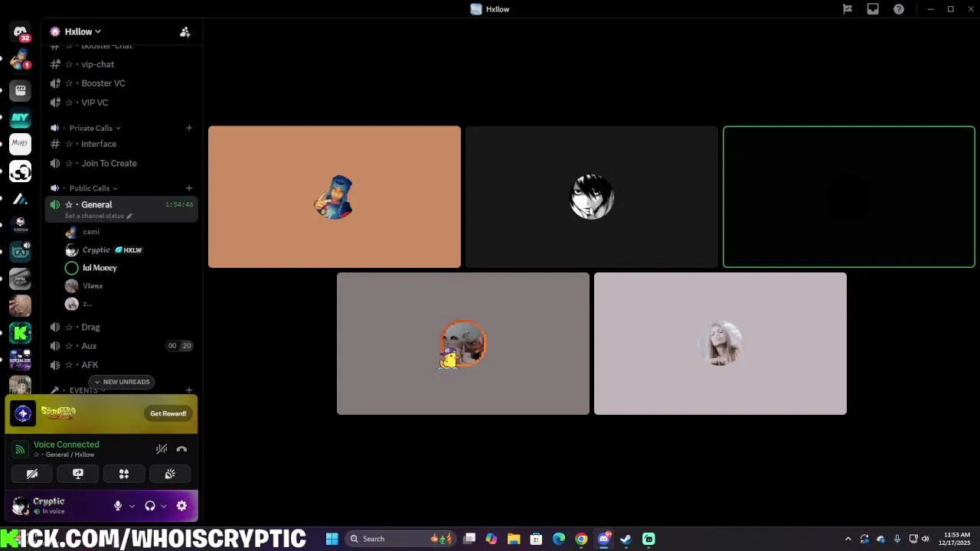Favorite the vip-chat channel star

point(69,64)
